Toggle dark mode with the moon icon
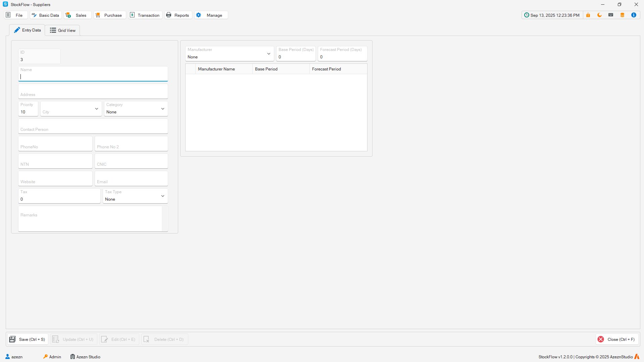 tap(599, 15)
